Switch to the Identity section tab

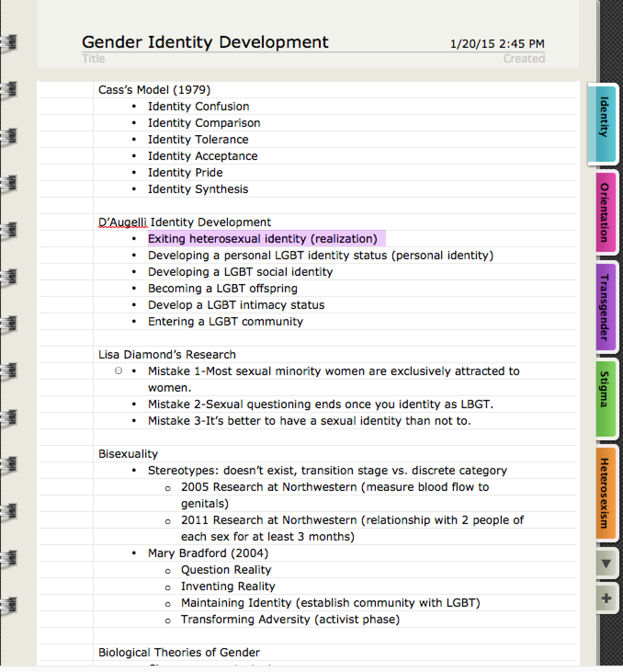(603, 123)
